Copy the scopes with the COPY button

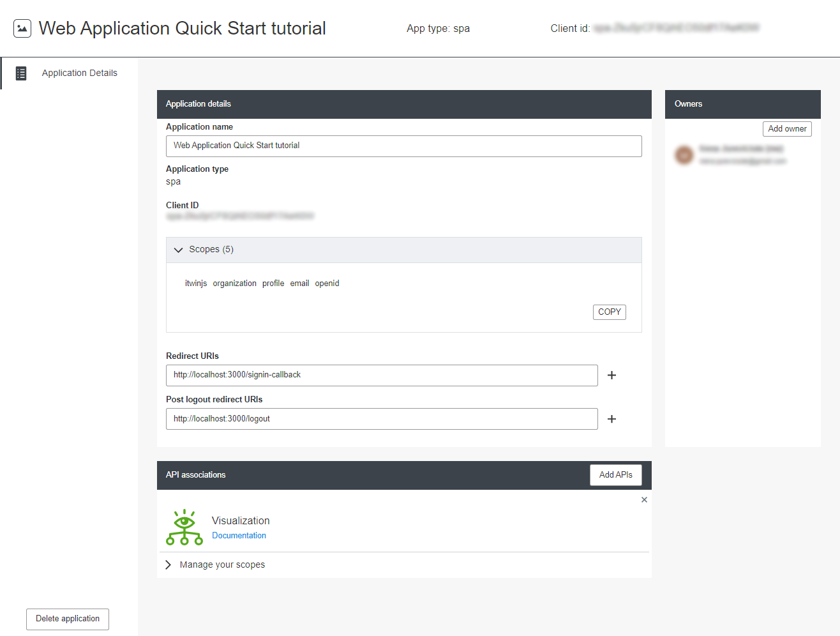(x=609, y=312)
